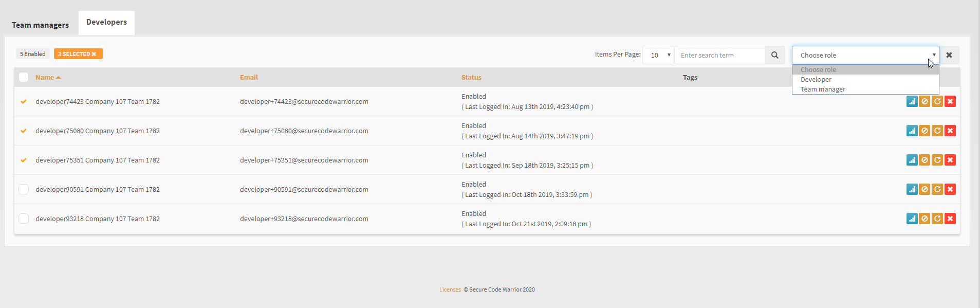Viewport: 980px width, 308px height.
Task: Click the Last Logged In Sep 18th 2019 text
Action: click(x=527, y=166)
